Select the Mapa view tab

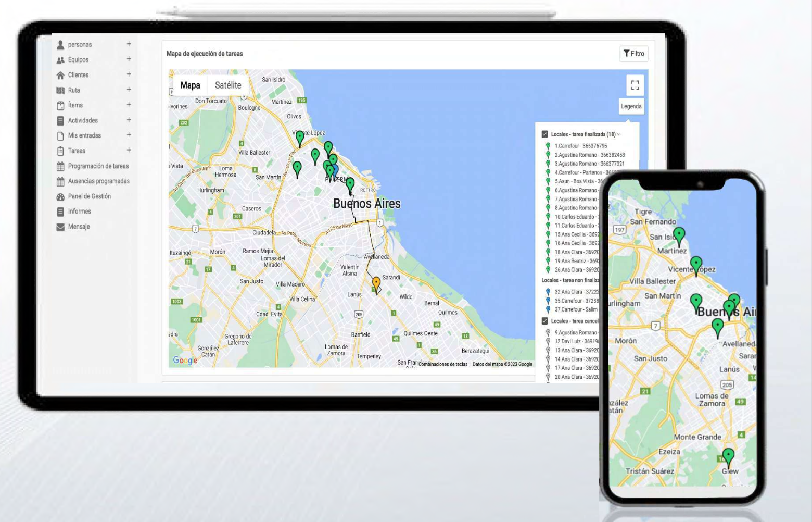(x=190, y=85)
